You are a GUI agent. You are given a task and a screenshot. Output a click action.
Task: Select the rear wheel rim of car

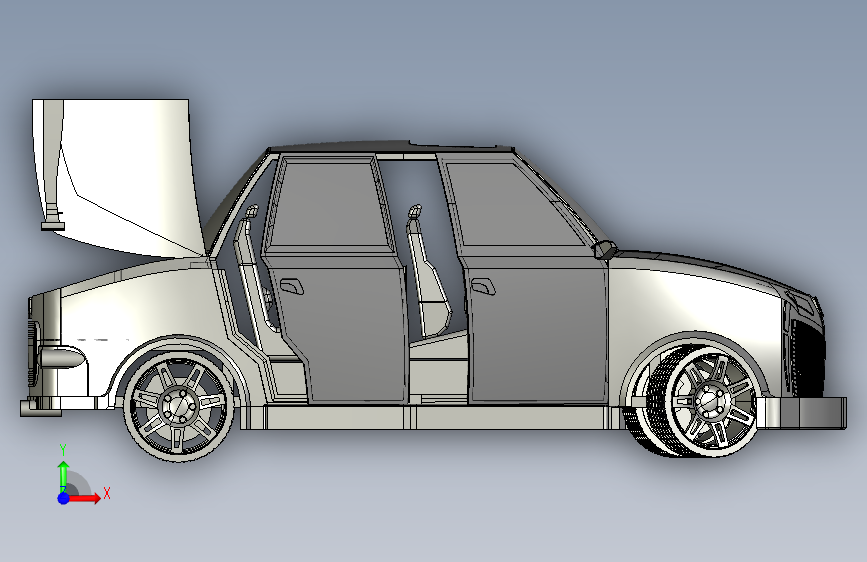(x=179, y=405)
